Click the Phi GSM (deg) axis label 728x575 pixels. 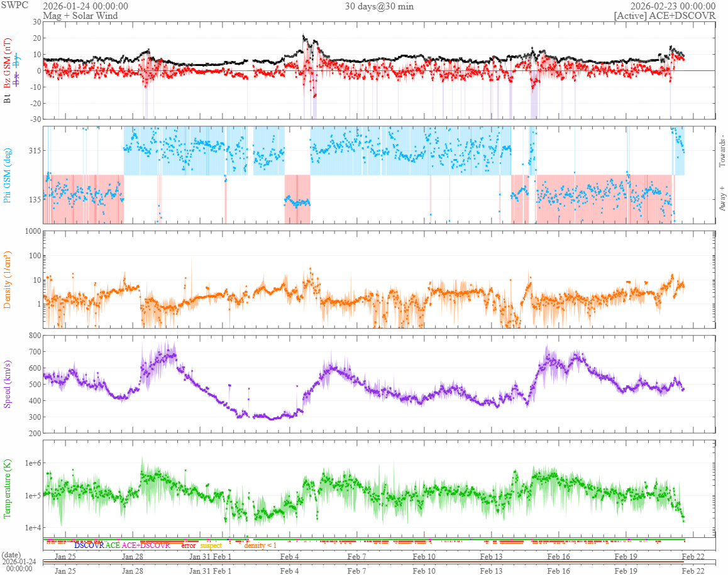coord(7,175)
